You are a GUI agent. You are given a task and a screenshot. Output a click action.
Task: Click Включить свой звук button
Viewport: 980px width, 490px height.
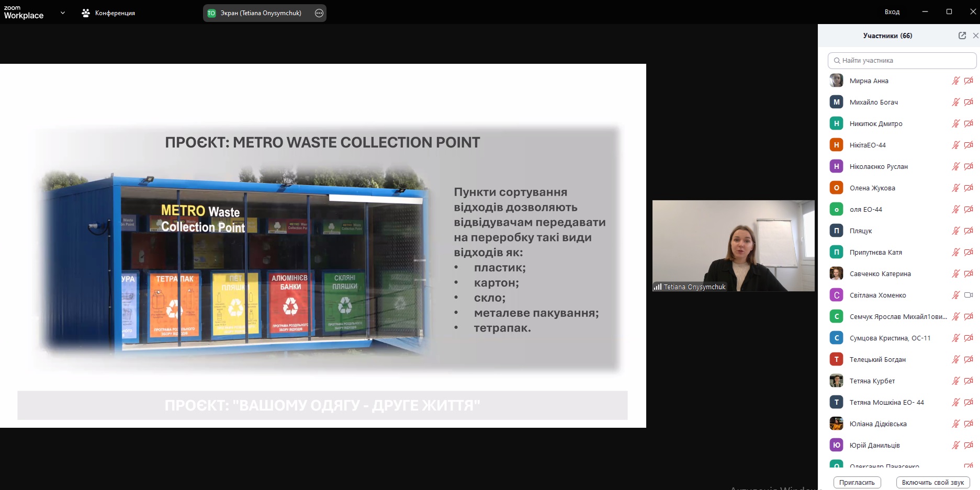click(x=932, y=482)
